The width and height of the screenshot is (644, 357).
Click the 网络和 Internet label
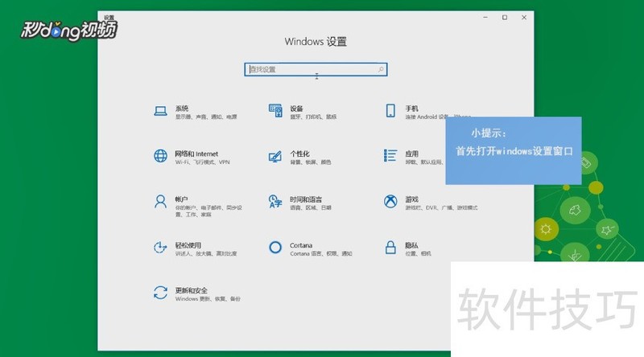(x=196, y=154)
